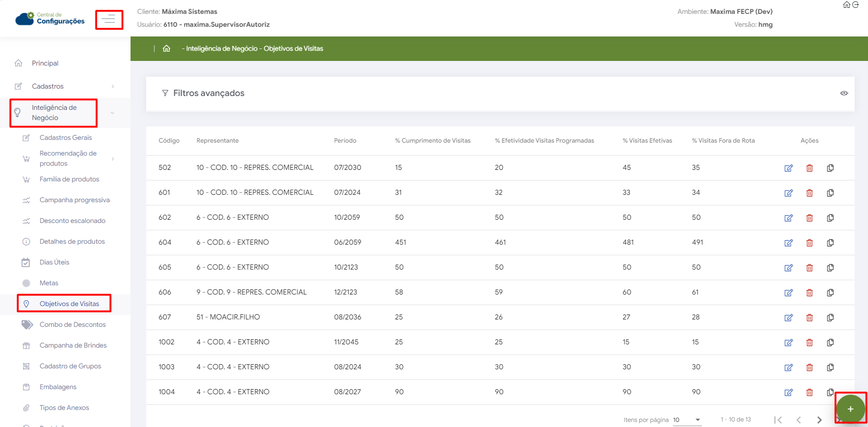Screen dimensions: 868x427
Task: Open the Metas menu item
Action: (49, 283)
